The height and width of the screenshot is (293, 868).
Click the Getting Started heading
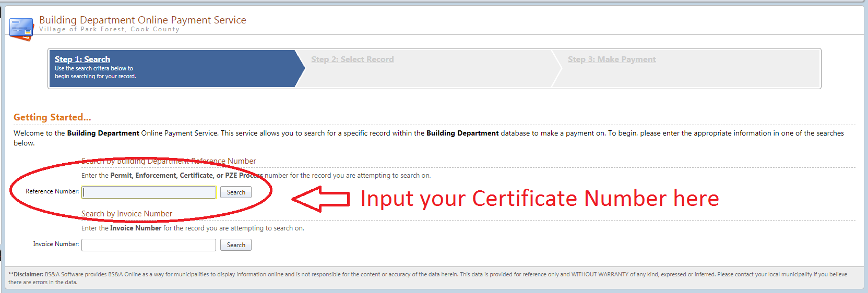coord(52,117)
